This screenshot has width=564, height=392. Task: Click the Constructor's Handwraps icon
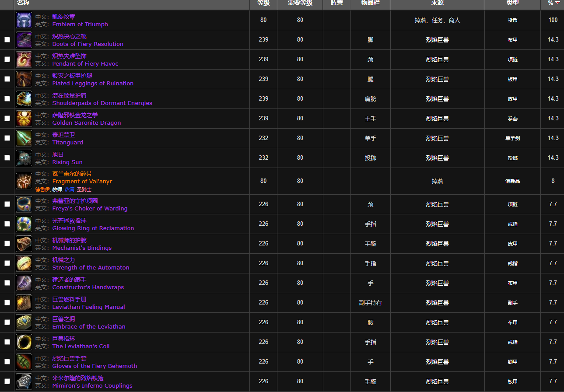click(24, 283)
